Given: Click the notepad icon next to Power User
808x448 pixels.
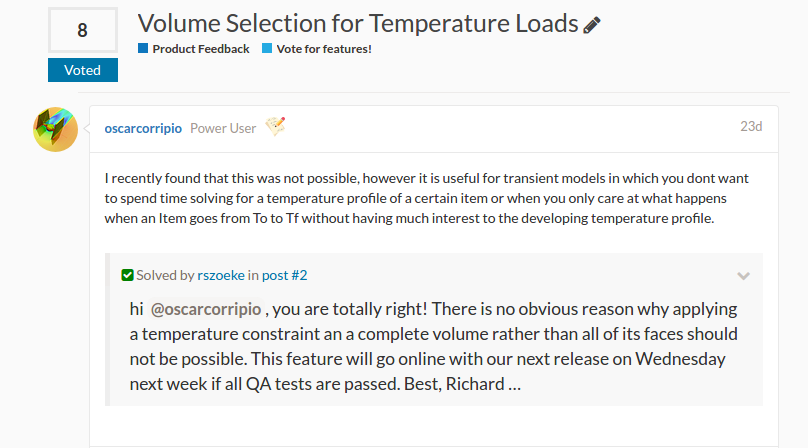Looking at the screenshot, I should tap(275, 127).
